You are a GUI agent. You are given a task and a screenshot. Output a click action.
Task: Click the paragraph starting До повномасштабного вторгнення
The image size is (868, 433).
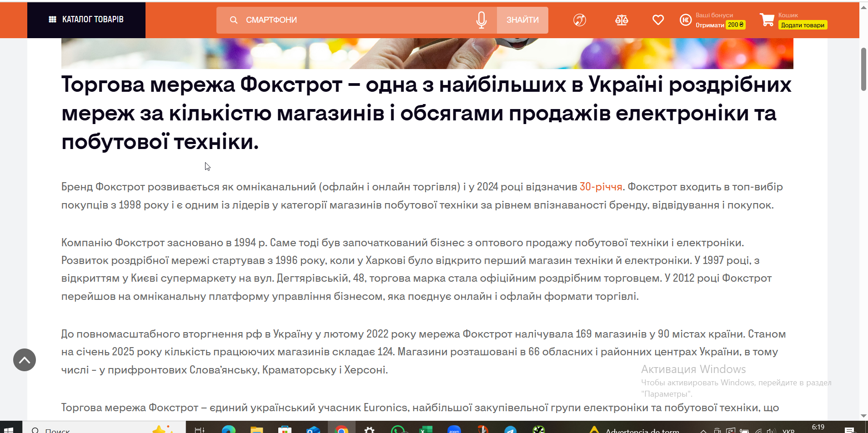coord(424,352)
